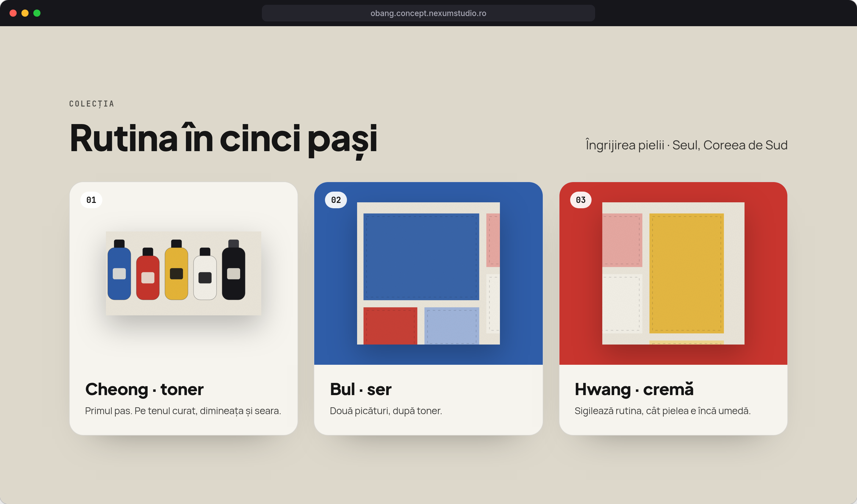The height and width of the screenshot is (504, 857).
Task: Click the red bottle in the toner image
Action: (148, 274)
